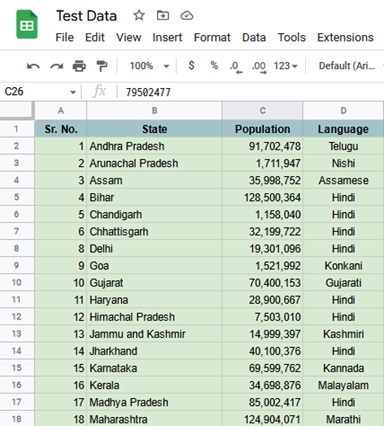Star the Test Data document
This screenshot has width=384, height=426.
[139, 15]
